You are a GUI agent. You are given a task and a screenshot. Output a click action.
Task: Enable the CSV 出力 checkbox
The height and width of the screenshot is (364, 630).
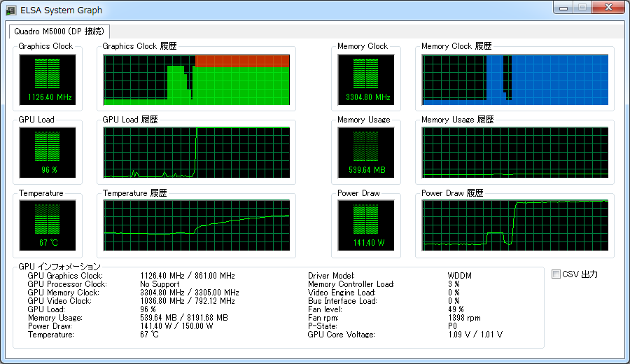556,274
